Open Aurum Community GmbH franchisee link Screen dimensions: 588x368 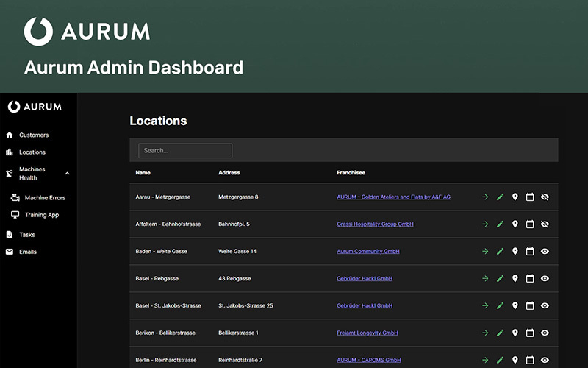pos(368,251)
